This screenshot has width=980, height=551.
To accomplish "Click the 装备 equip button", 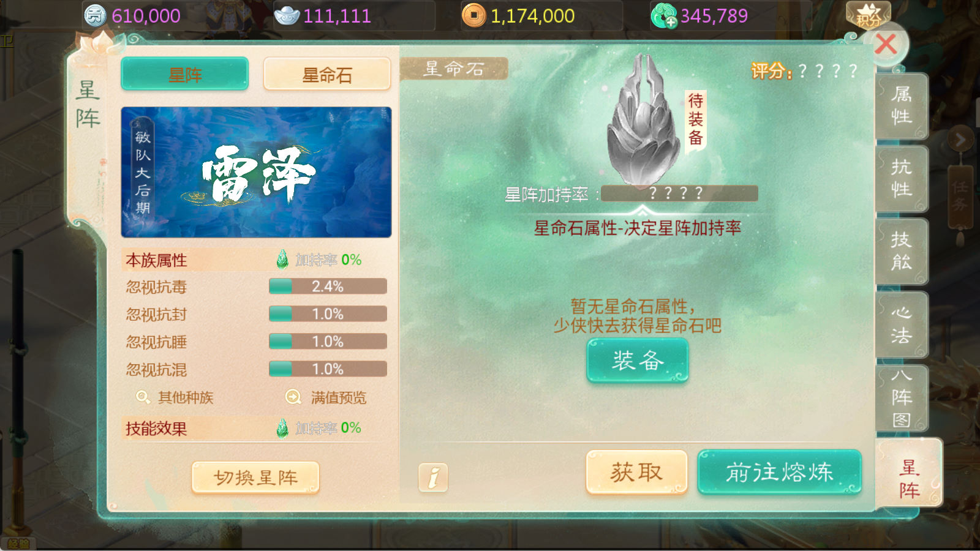I will coord(638,361).
